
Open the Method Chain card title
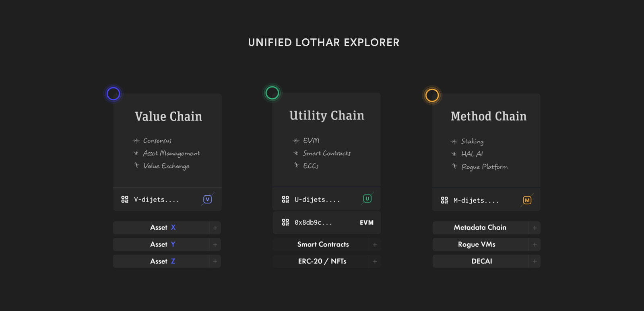point(488,116)
